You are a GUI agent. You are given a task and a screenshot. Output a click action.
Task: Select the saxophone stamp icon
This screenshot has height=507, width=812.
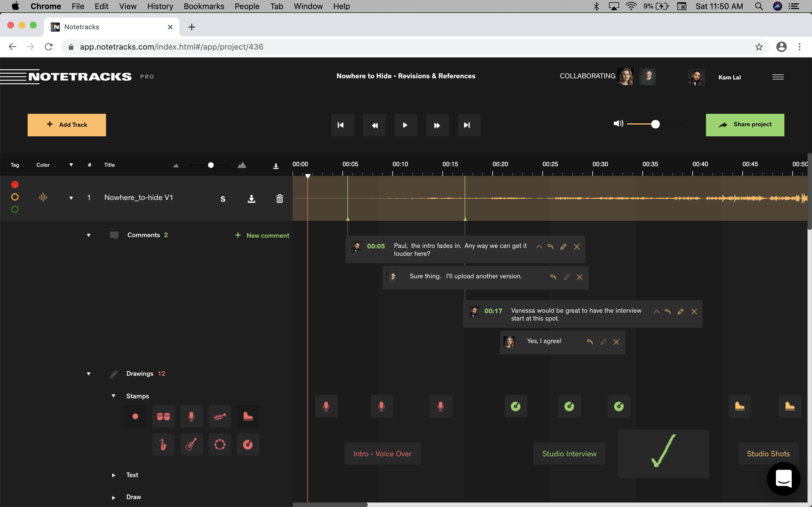coord(164,445)
